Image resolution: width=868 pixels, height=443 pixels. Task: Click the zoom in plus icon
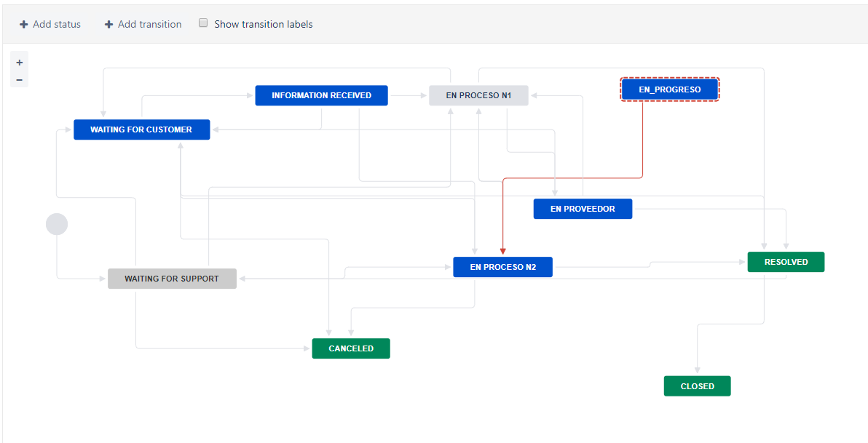point(20,63)
